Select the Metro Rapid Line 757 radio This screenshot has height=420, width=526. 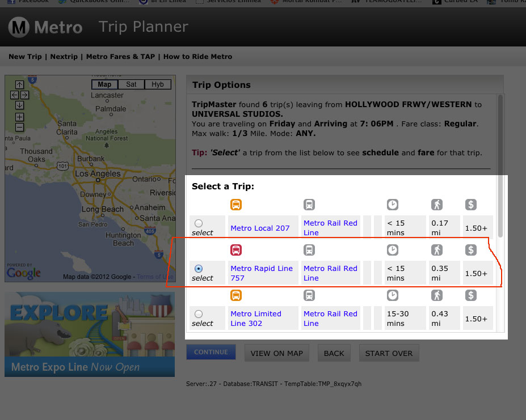[x=199, y=269]
